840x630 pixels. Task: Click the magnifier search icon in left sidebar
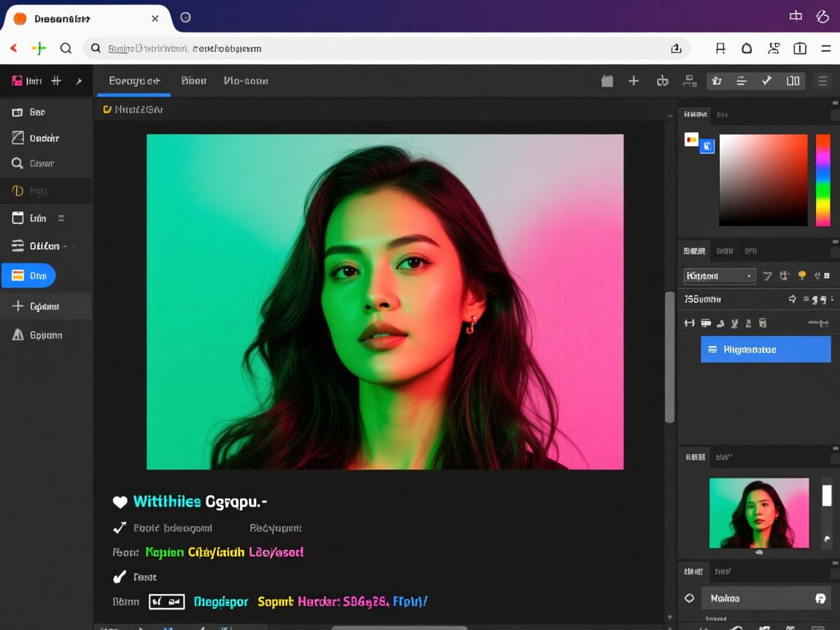(x=17, y=163)
